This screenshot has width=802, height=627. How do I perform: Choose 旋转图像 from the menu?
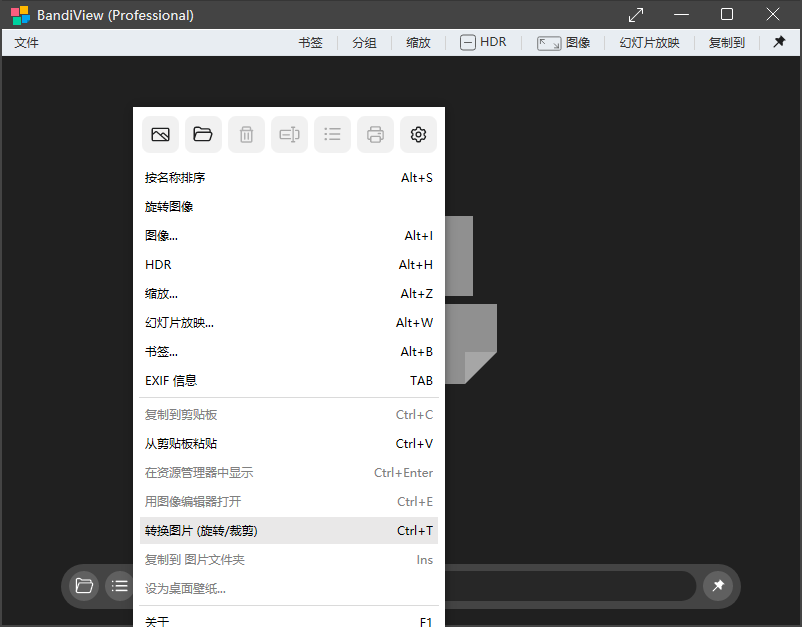(288, 207)
